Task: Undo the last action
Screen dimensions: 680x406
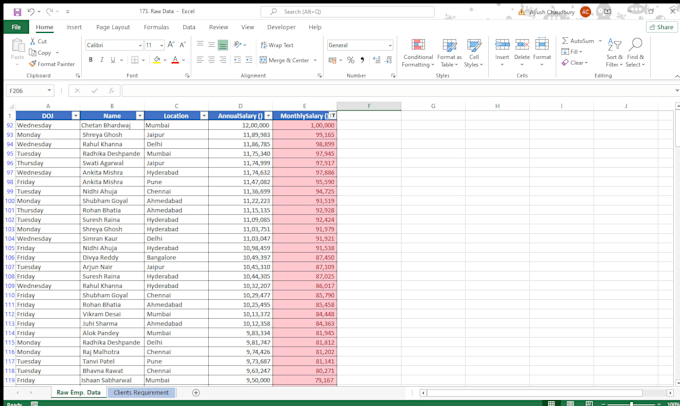Action: click(x=31, y=12)
